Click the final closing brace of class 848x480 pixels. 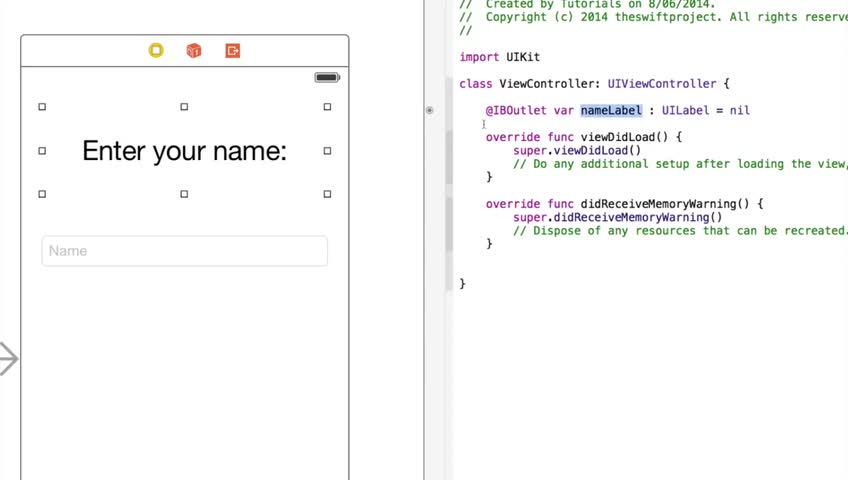click(462, 284)
